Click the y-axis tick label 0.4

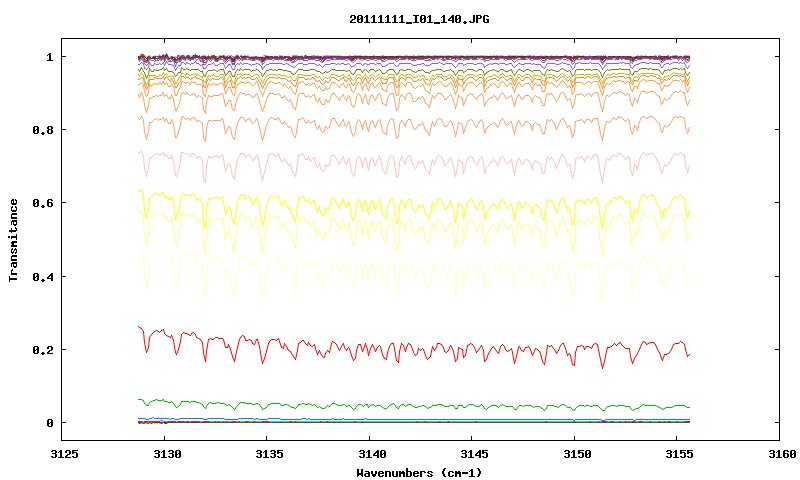43,276
